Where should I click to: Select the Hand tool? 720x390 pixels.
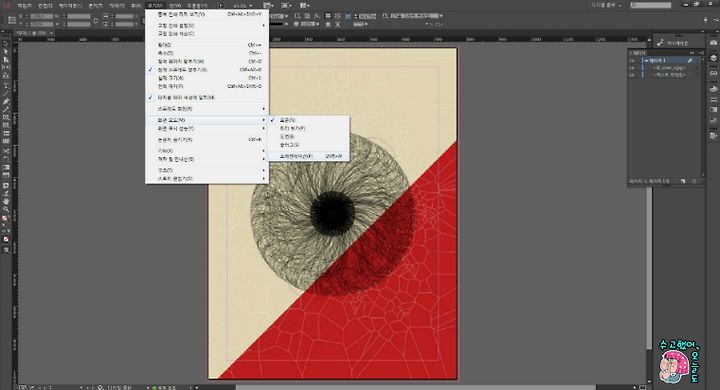click(x=6, y=201)
